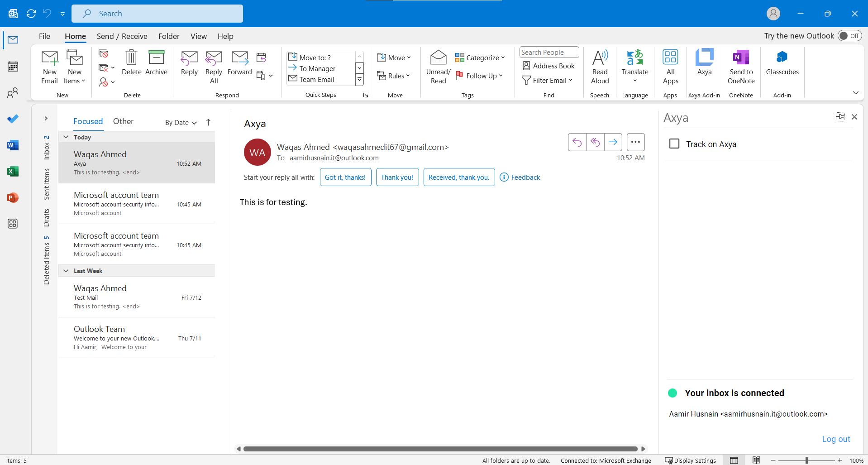Click the Got it, thanks! suggested reply
The image size is (868, 465).
click(345, 177)
